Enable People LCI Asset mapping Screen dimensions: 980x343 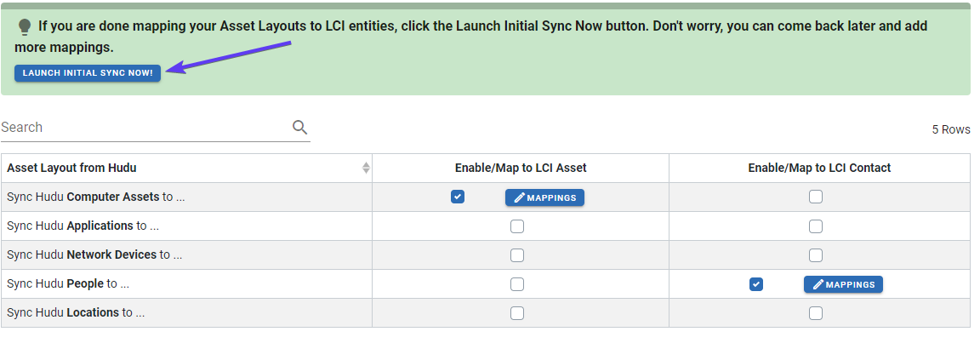(517, 284)
